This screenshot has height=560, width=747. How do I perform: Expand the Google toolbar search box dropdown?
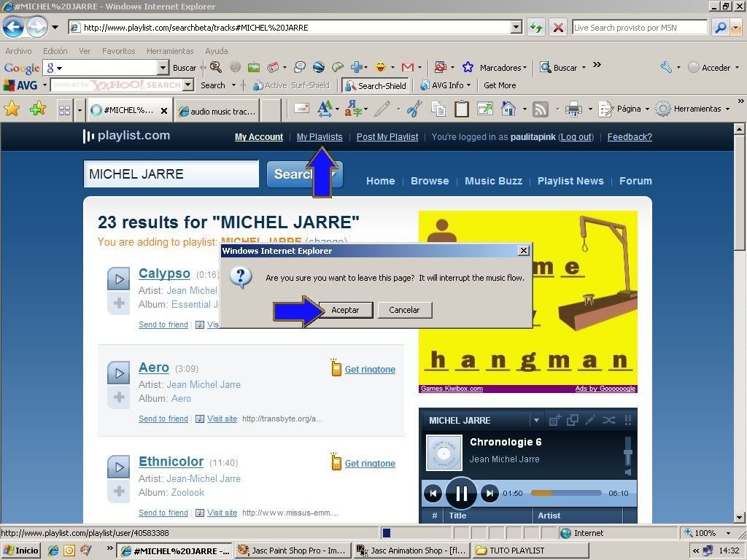[163, 68]
